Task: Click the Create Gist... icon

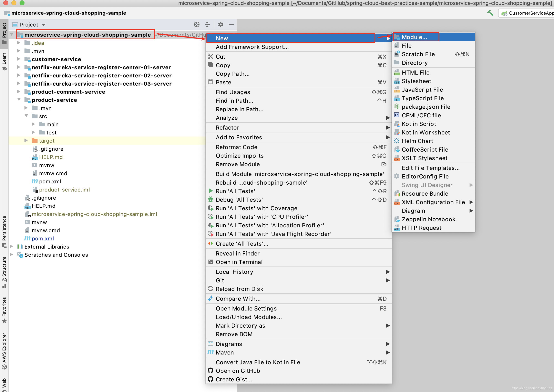Action: pos(211,379)
